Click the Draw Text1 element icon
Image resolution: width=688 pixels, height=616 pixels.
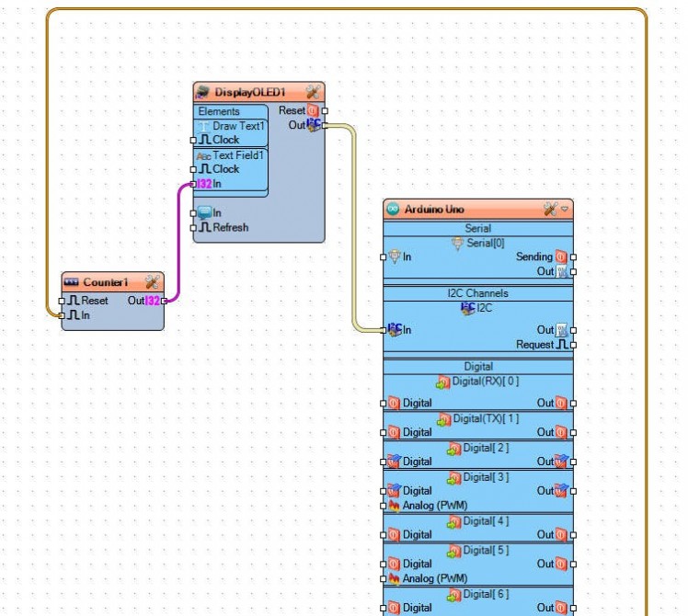(x=203, y=126)
